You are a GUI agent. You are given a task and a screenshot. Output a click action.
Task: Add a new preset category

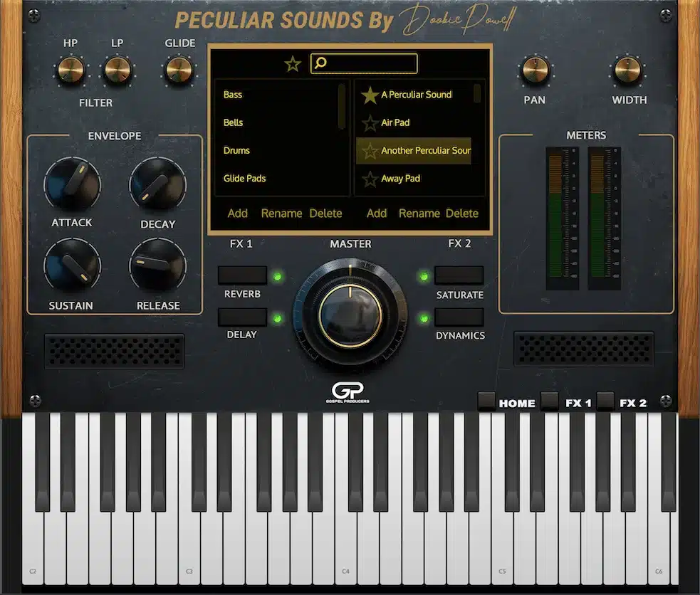click(x=237, y=213)
